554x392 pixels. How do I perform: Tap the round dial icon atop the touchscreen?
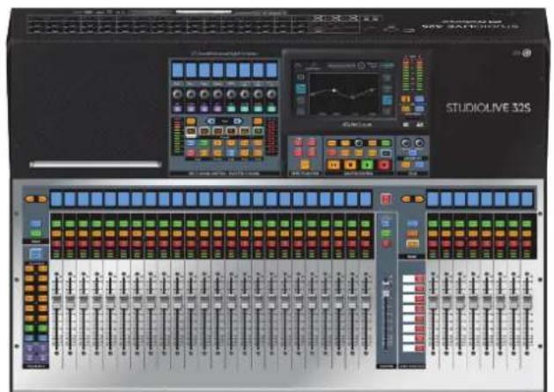(361, 66)
